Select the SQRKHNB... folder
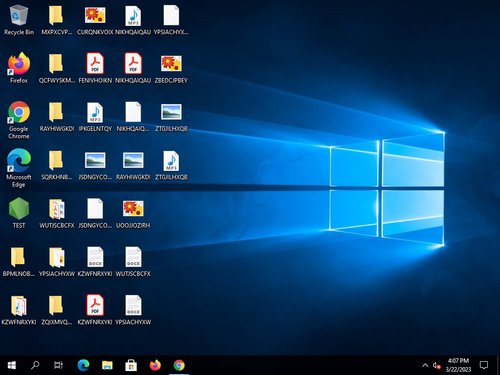 click(x=57, y=164)
